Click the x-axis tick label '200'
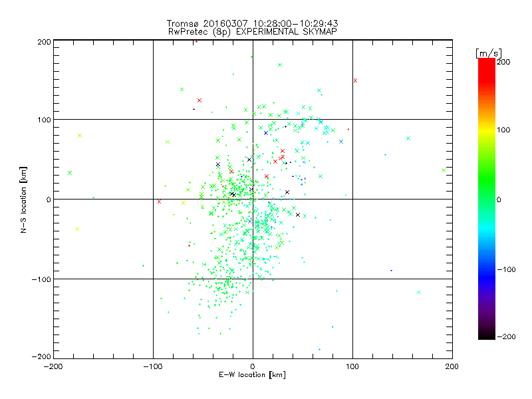Viewport: 532px width, 399px height. 452,366
